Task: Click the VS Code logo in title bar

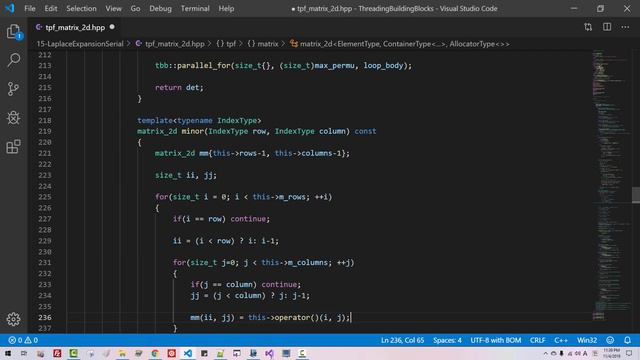Action: click(x=9, y=8)
